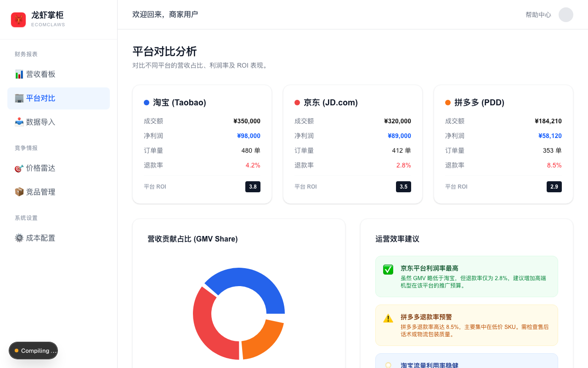Open 帮助中心 link
The height and width of the screenshot is (368, 588).
538,14
